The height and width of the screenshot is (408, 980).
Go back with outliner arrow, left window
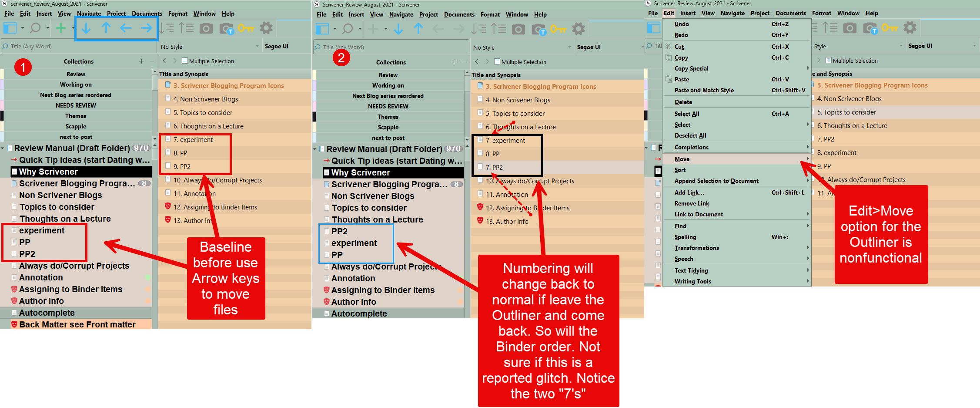pyautogui.click(x=164, y=61)
